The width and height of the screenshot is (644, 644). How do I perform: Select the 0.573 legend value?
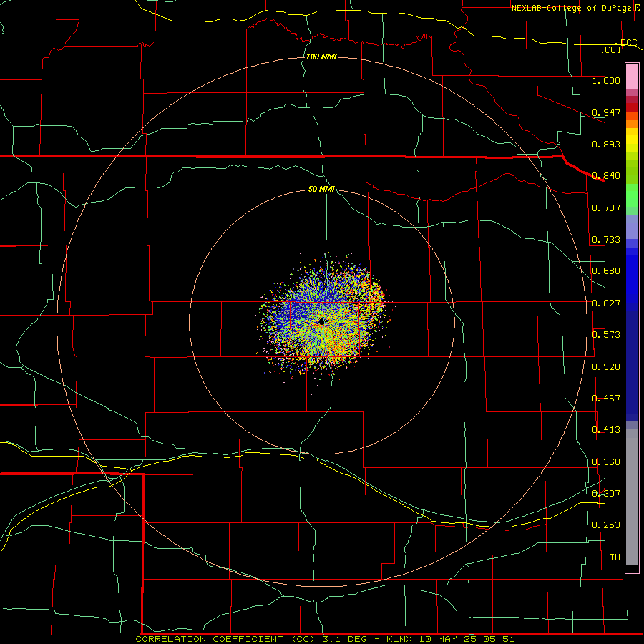click(x=606, y=335)
